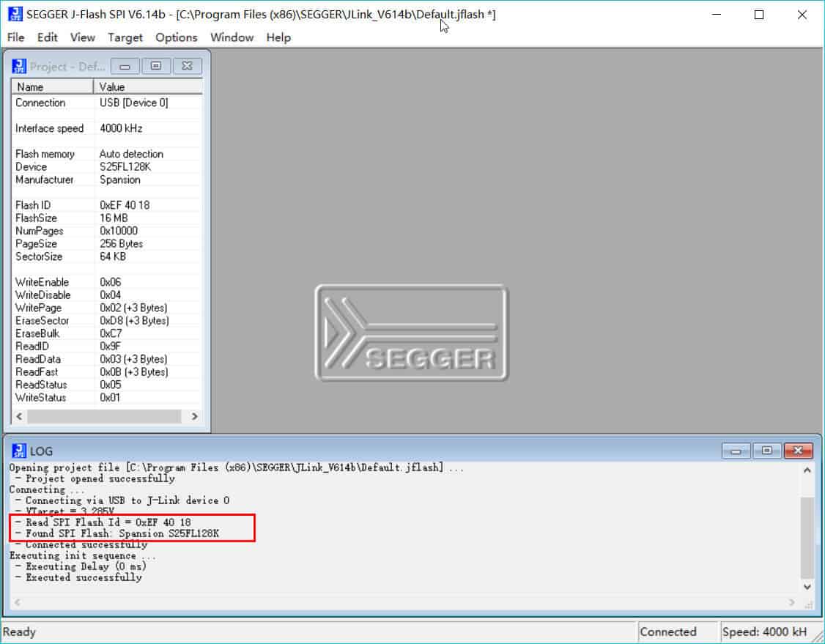The height and width of the screenshot is (644, 825).
Task: Close the LOG window
Action: coord(798,451)
